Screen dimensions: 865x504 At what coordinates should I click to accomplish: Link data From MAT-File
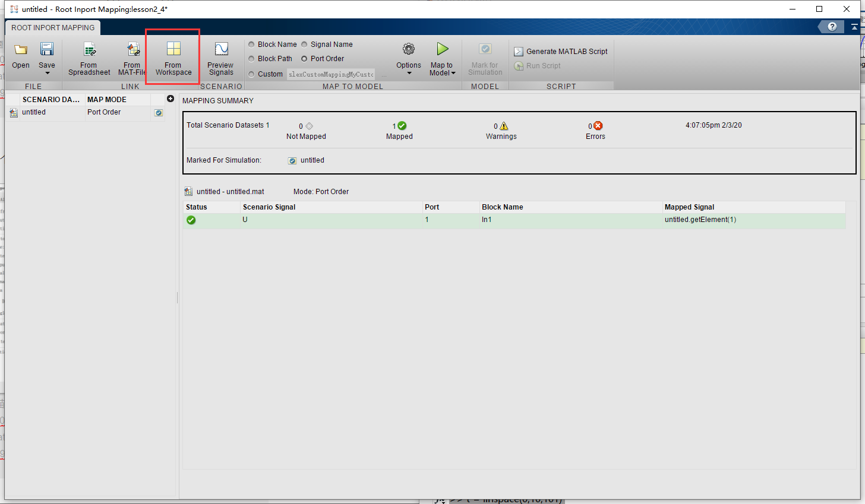131,58
